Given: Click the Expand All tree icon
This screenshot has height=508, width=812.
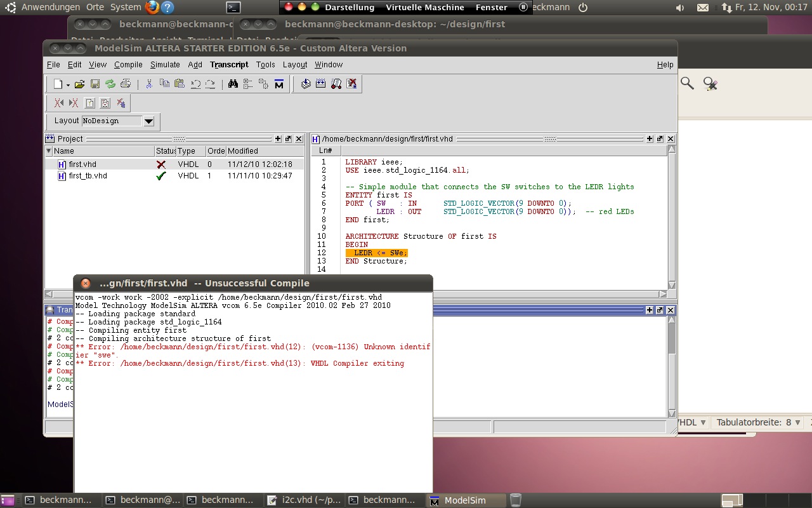Looking at the screenshot, I should [x=263, y=84].
